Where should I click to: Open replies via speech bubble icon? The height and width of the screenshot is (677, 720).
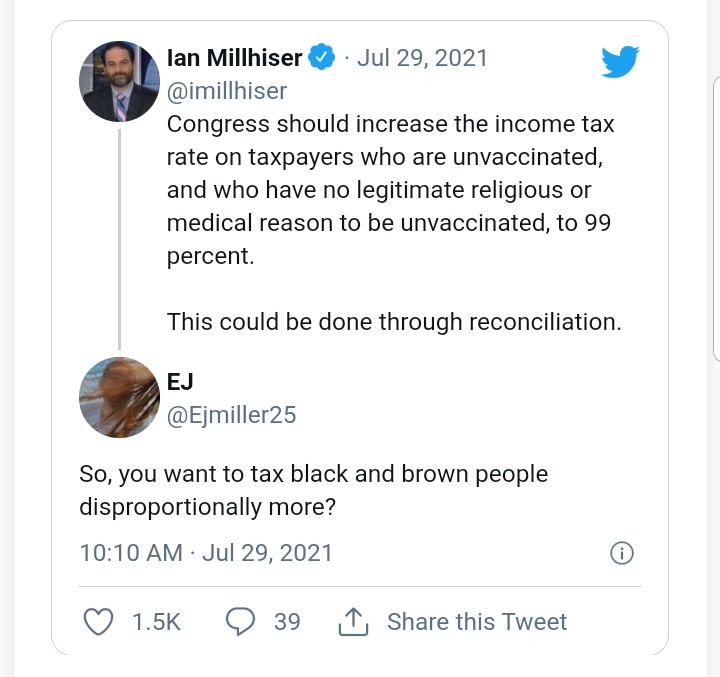point(240,622)
